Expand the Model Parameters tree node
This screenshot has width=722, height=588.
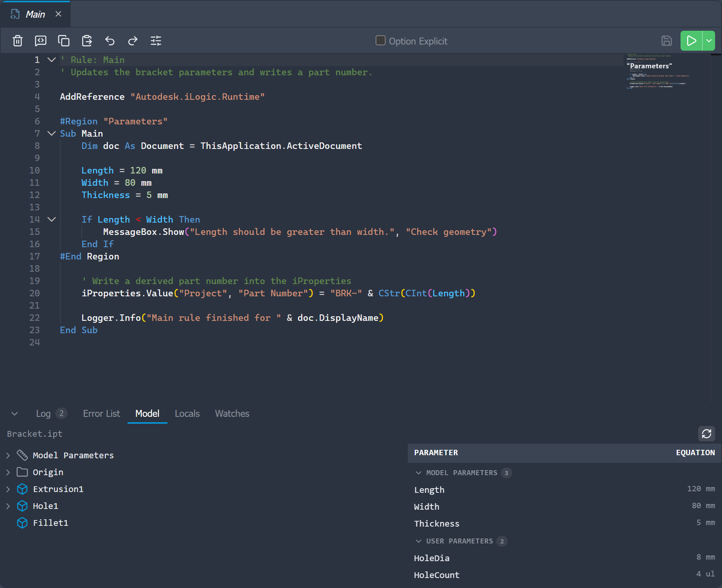pyautogui.click(x=8, y=456)
